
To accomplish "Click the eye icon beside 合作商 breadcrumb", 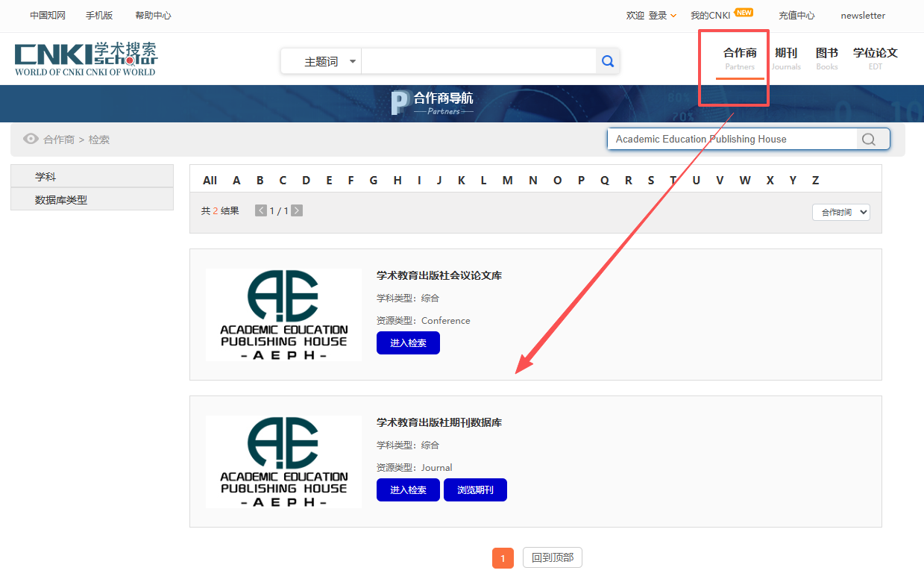I will point(31,139).
